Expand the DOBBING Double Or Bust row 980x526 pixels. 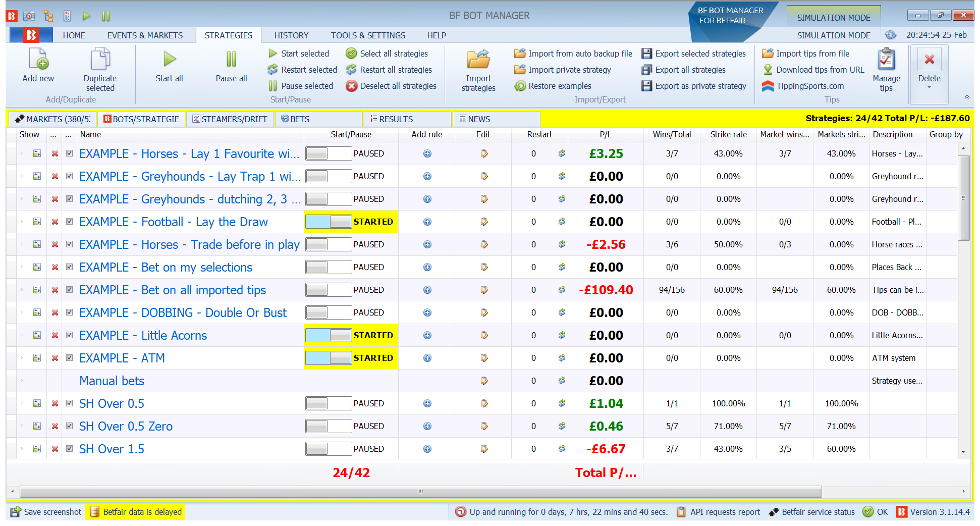click(22, 312)
